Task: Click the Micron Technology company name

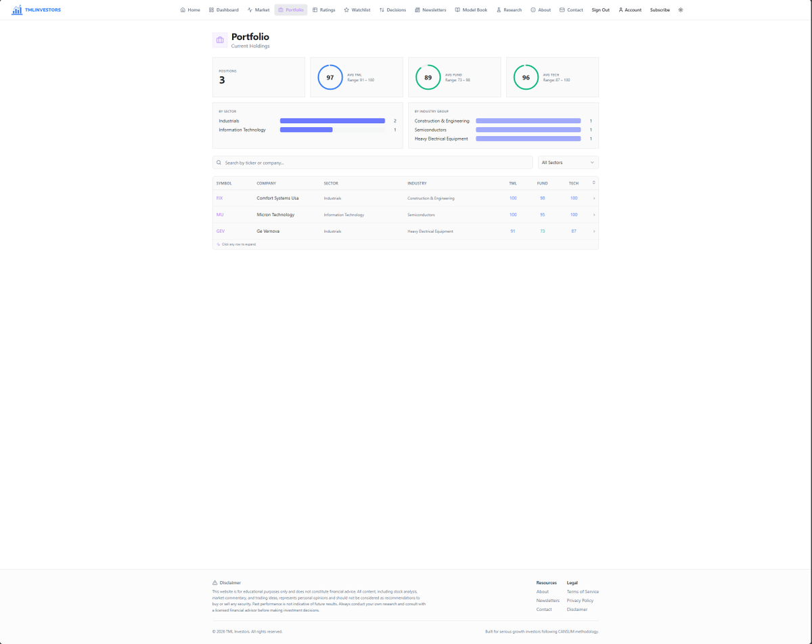Action: coord(275,214)
